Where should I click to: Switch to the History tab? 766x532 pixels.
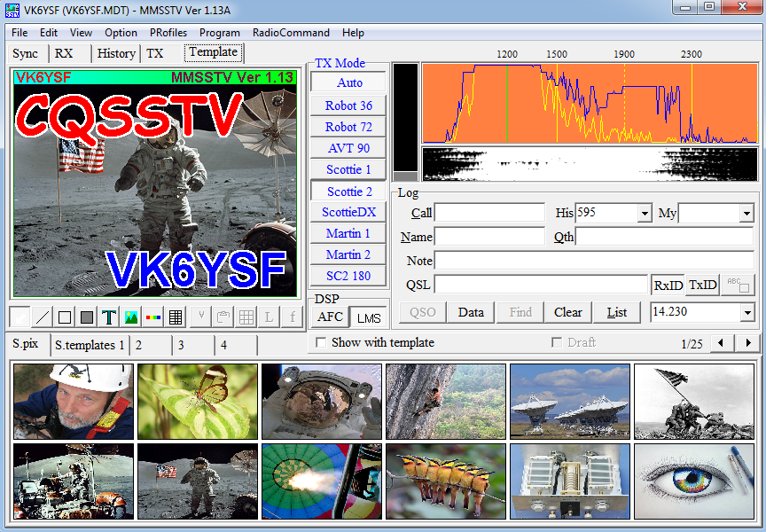(x=116, y=53)
